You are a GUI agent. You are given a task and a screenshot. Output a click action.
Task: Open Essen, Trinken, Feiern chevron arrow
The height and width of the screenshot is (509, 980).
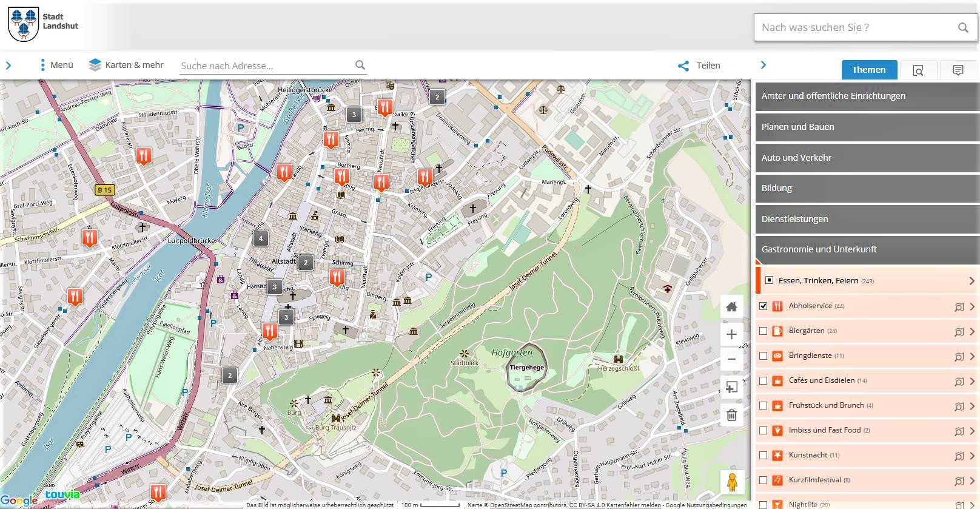[972, 281]
